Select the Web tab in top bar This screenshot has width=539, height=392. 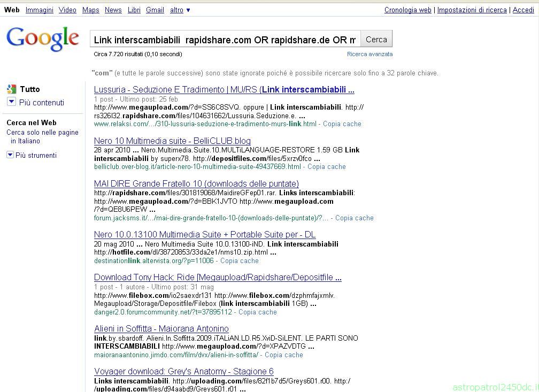12,10
